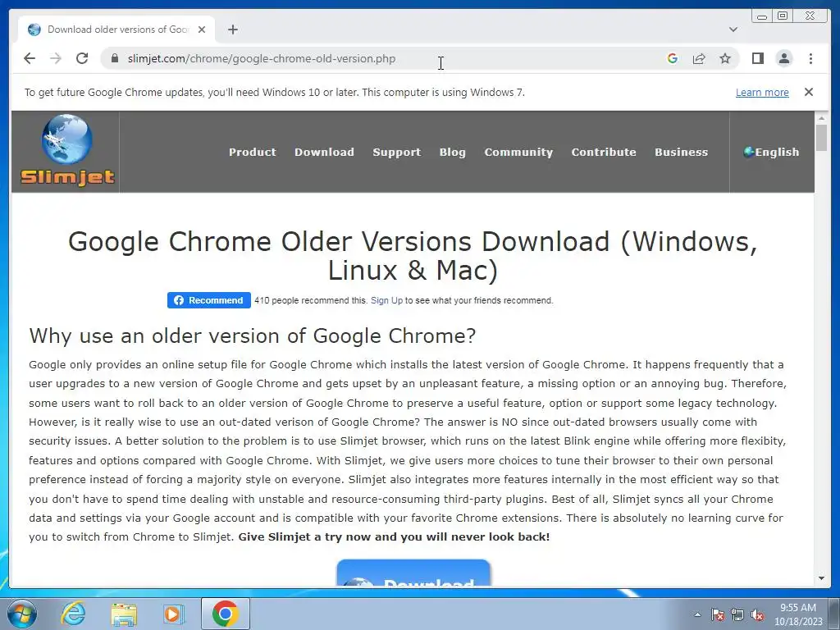840x630 pixels.
Task: Dismiss the Windows 7 update notice
Action: [809, 92]
